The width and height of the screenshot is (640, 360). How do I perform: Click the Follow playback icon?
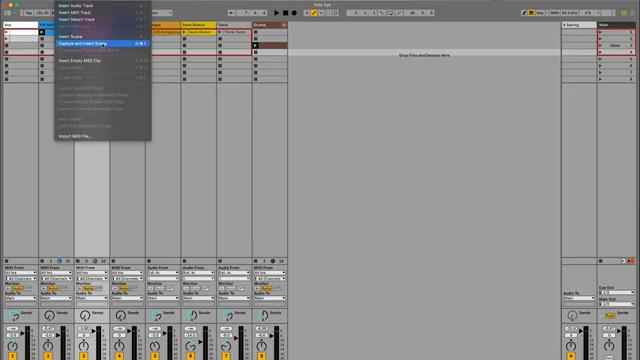pos(231,13)
